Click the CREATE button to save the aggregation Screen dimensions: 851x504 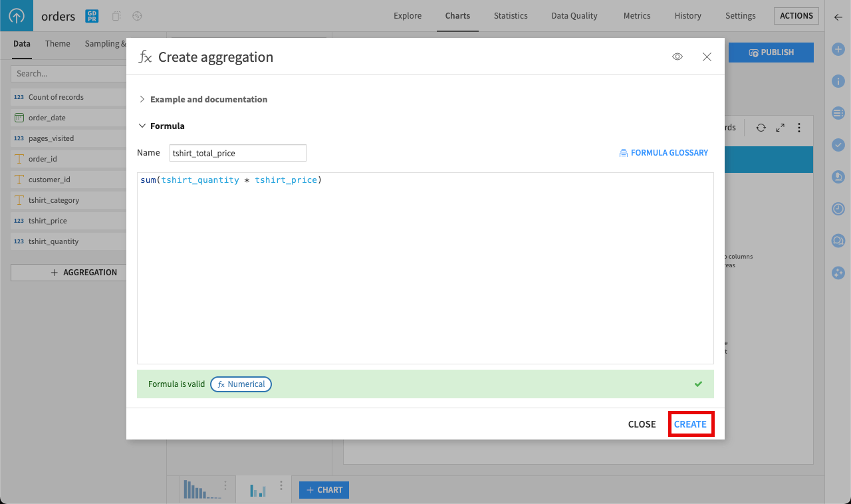pyautogui.click(x=691, y=424)
